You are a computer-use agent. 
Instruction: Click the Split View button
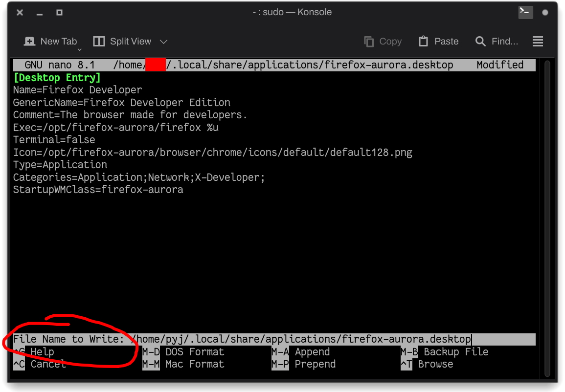122,42
